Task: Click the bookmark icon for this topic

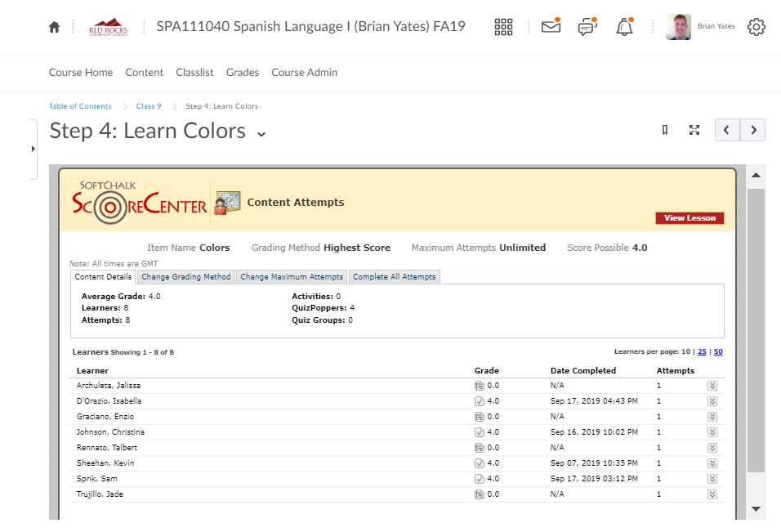Action: (x=665, y=130)
